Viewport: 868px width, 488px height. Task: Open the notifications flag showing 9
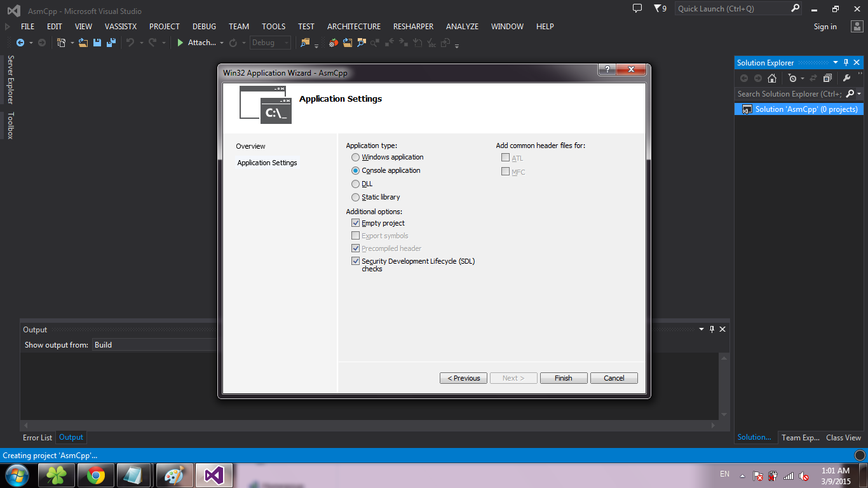click(x=660, y=8)
